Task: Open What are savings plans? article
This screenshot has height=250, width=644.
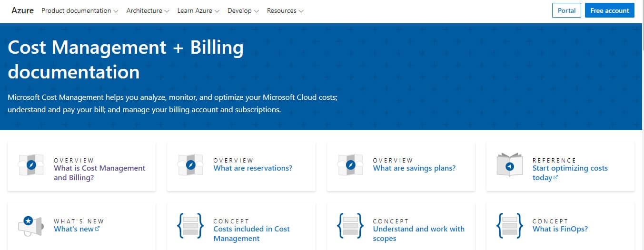Action: pyautogui.click(x=414, y=168)
